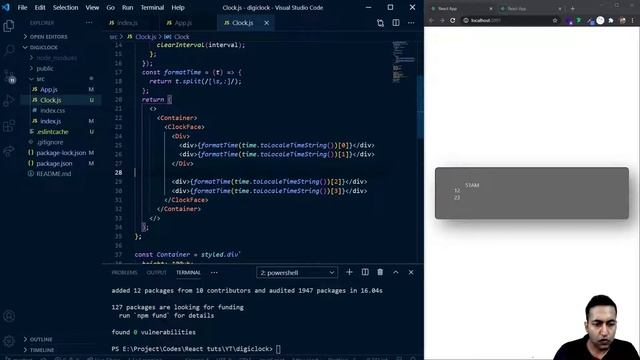Switch to the index.js editor tab
Viewport: 640px width, 360px height.
point(127,23)
